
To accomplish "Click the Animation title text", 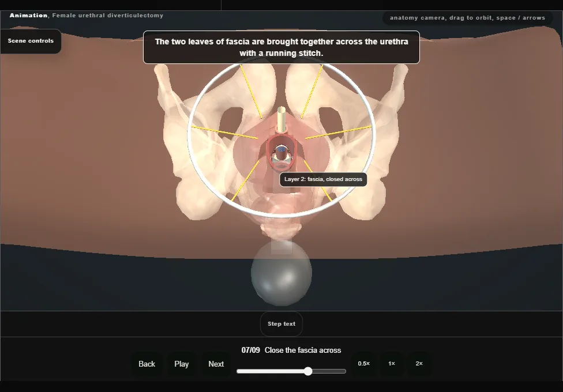I will coord(86,16).
